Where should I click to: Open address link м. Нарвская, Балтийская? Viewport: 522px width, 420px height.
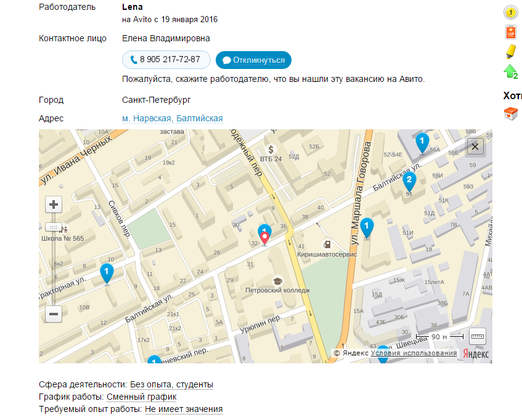[172, 118]
